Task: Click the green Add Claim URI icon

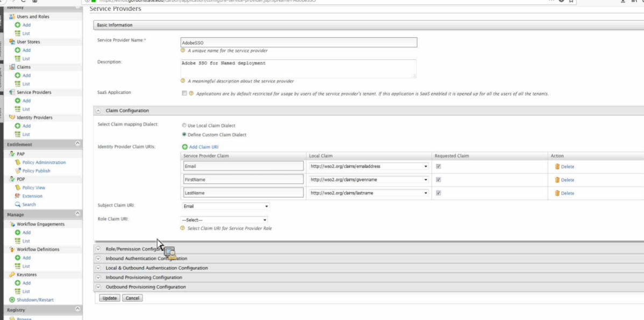Action: [x=185, y=147]
